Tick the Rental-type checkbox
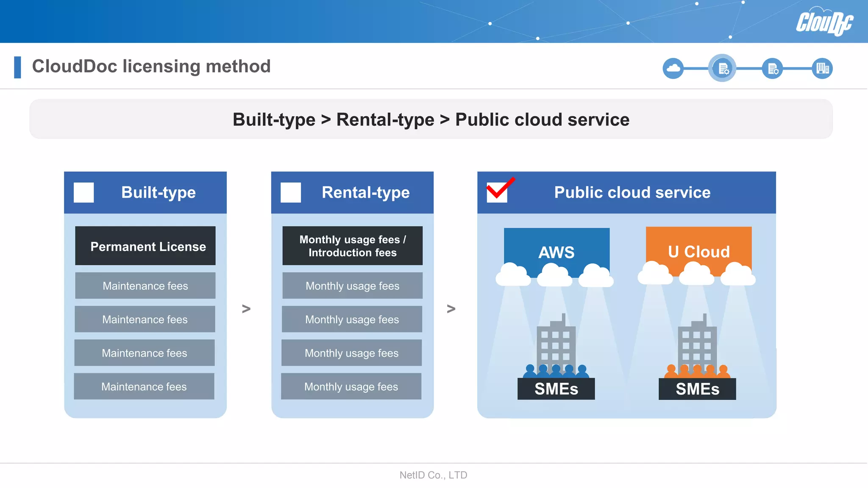This screenshot has height=488, width=868. (x=291, y=192)
